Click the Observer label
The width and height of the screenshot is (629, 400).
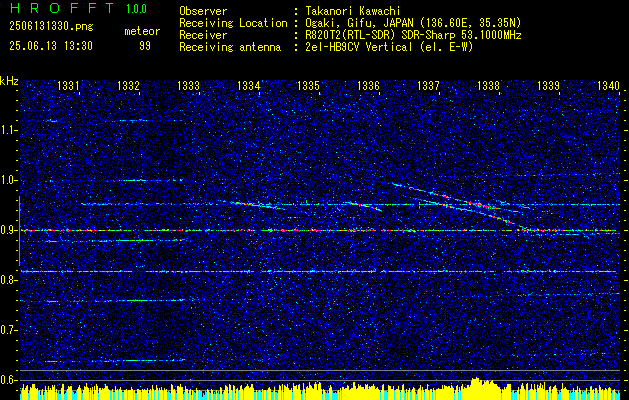[203, 11]
